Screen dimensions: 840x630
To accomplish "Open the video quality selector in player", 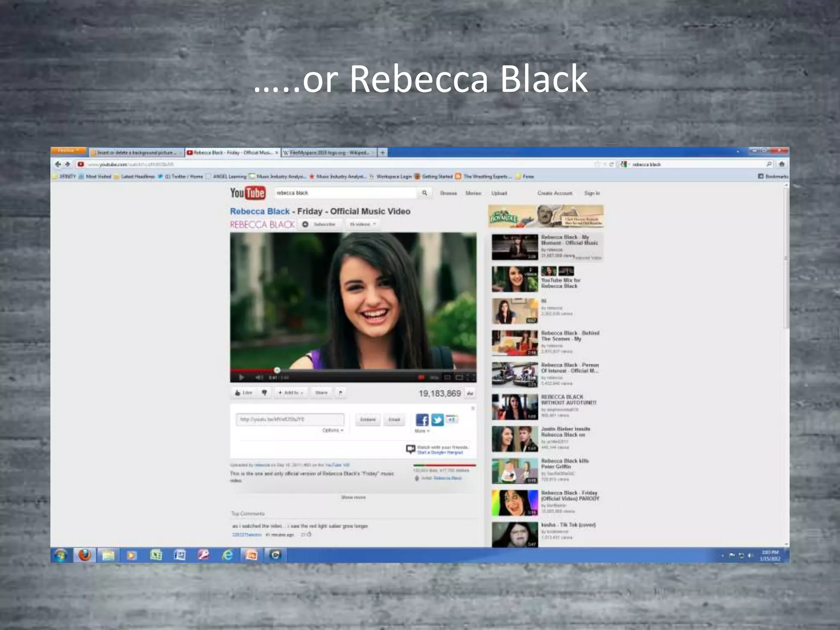I will 434,377.
